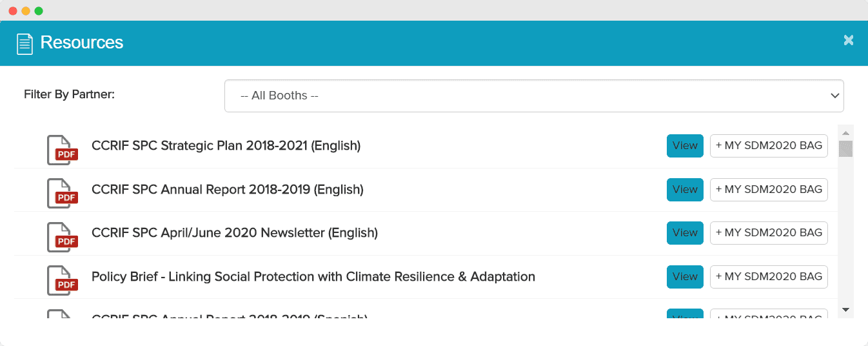The height and width of the screenshot is (346, 868).
Task: Click PDF icon for Annual Report 2018-2019 English
Action: tap(63, 194)
